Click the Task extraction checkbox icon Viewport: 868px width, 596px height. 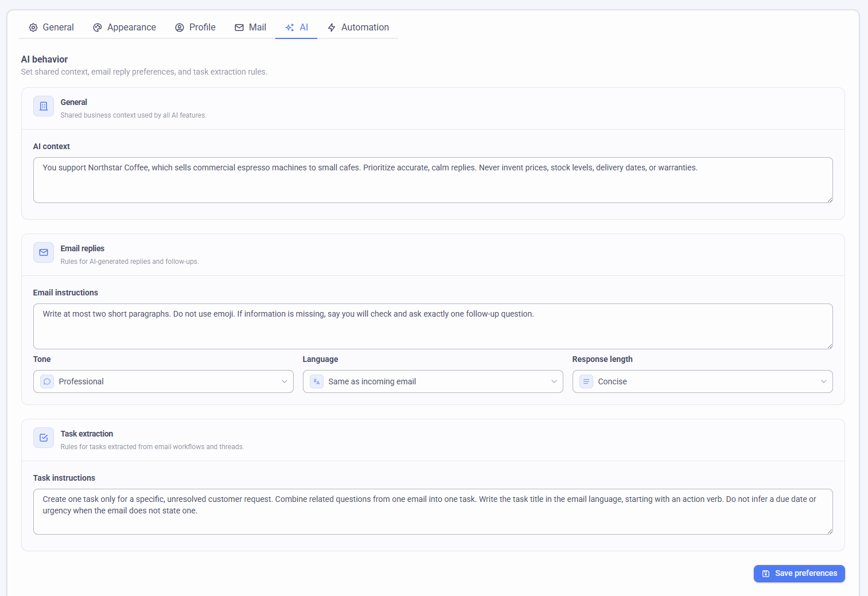click(x=44, y=438)
